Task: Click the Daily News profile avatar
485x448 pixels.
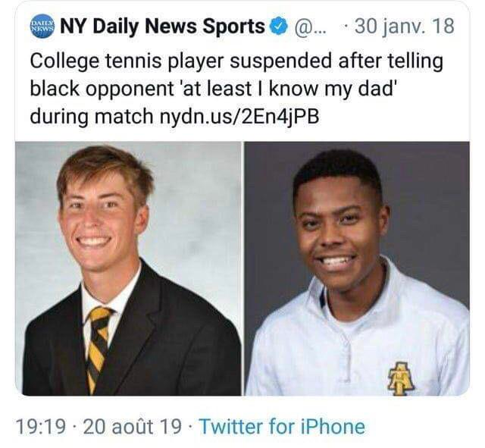Action: 41,28
